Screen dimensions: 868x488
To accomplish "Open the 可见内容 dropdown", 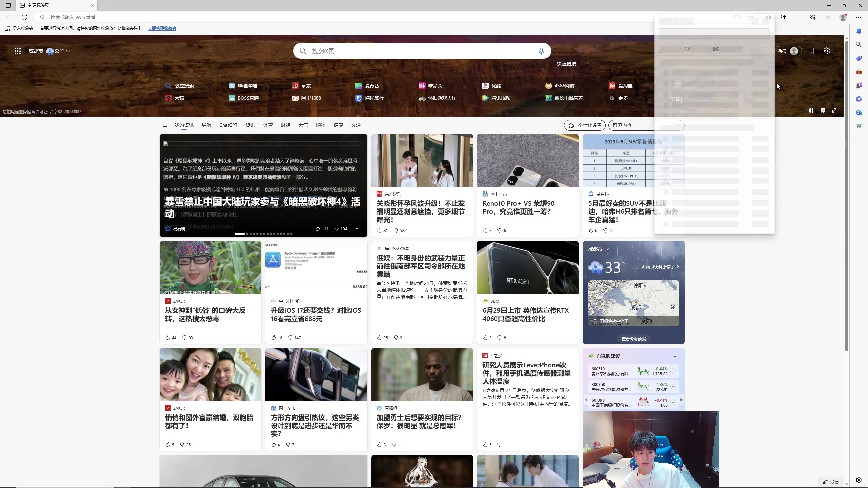I will (646, 125).
